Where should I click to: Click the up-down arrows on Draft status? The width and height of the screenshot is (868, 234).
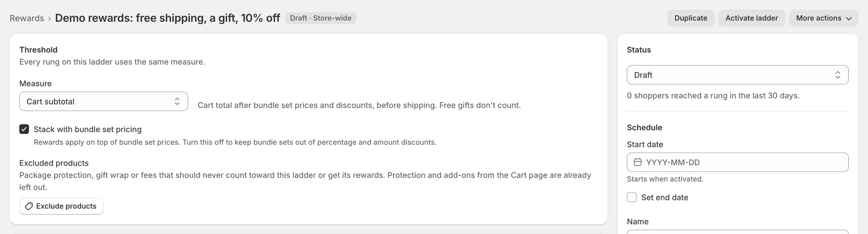point(838,75)
